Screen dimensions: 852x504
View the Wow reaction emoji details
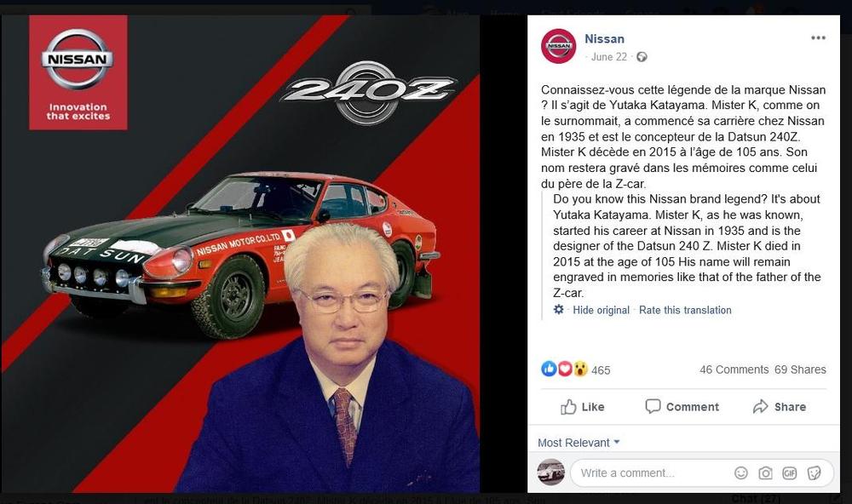(580, 369)
